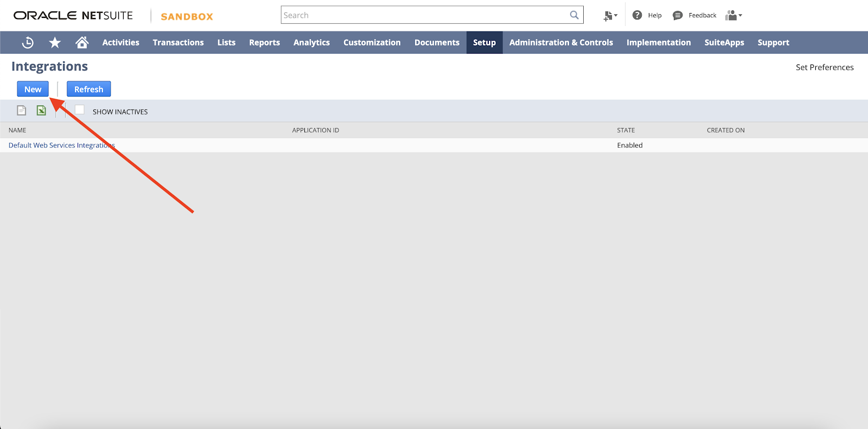
Task: Open the SuiteApps menu
Action: [x=724, y=42]
